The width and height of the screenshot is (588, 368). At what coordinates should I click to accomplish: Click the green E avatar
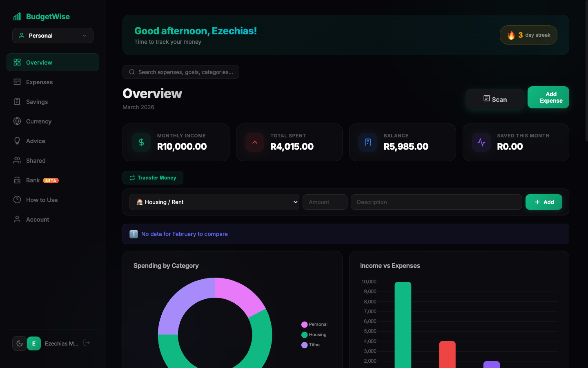(x=34, y=343)
